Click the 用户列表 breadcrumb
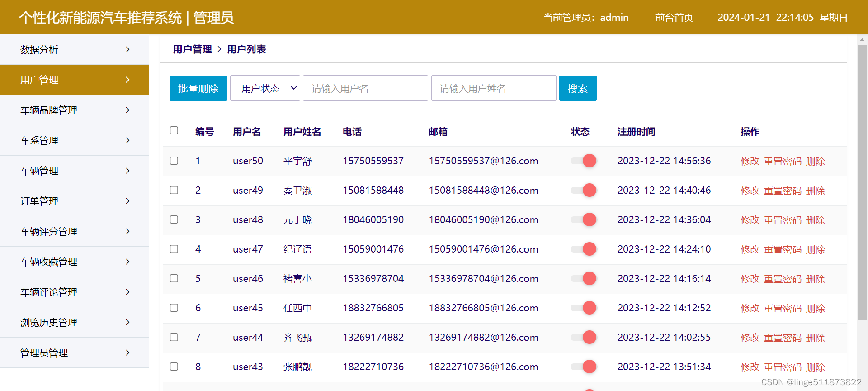Screen dimensions: 868x391 click(246, 49)
